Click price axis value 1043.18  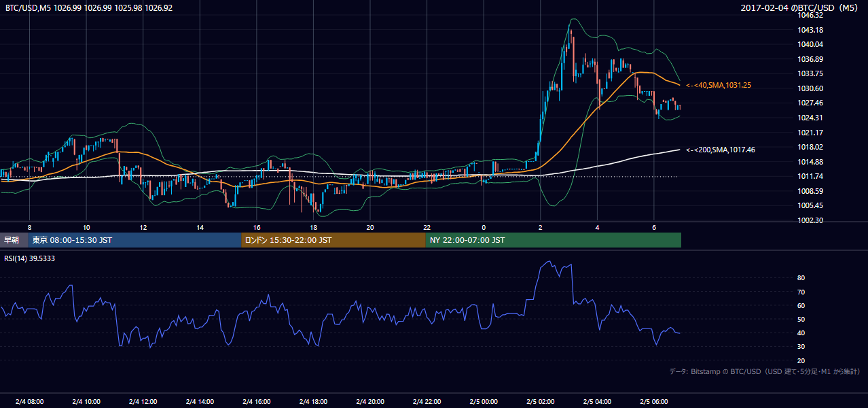[811, 30]
